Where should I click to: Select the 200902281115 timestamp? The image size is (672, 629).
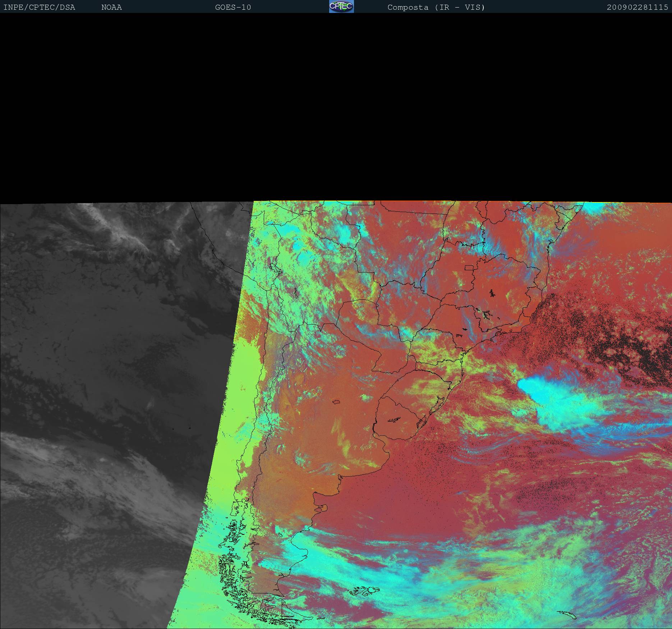click(x=638, y=8)
